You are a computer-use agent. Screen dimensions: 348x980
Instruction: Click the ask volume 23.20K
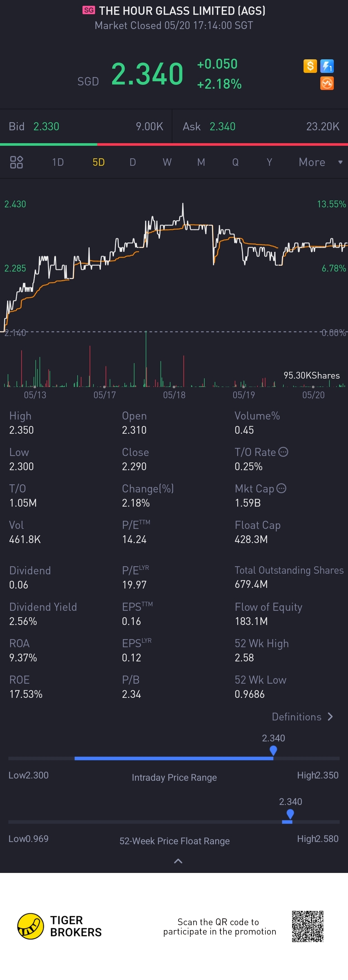[x=323, y=126]
